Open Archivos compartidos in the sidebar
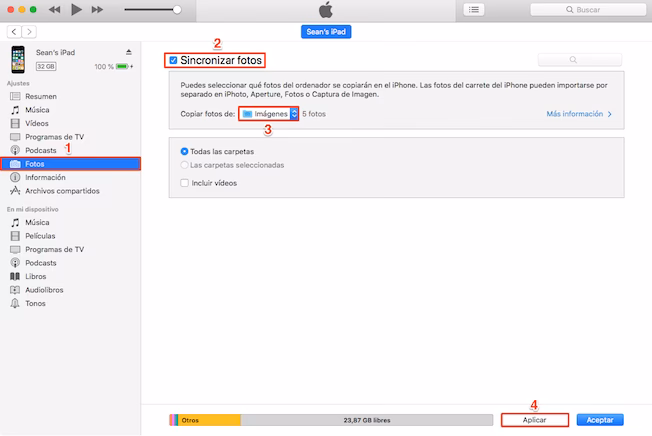 click(x=70, y=191)
